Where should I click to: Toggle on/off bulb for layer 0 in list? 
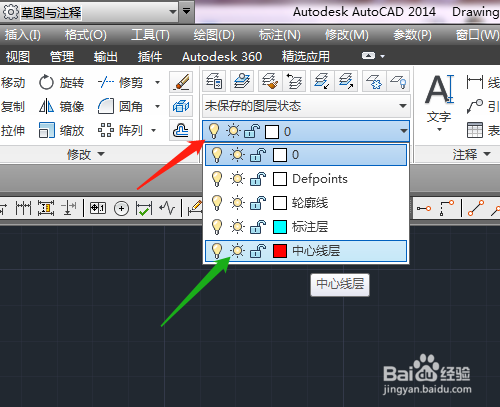(x=217, y=155)
